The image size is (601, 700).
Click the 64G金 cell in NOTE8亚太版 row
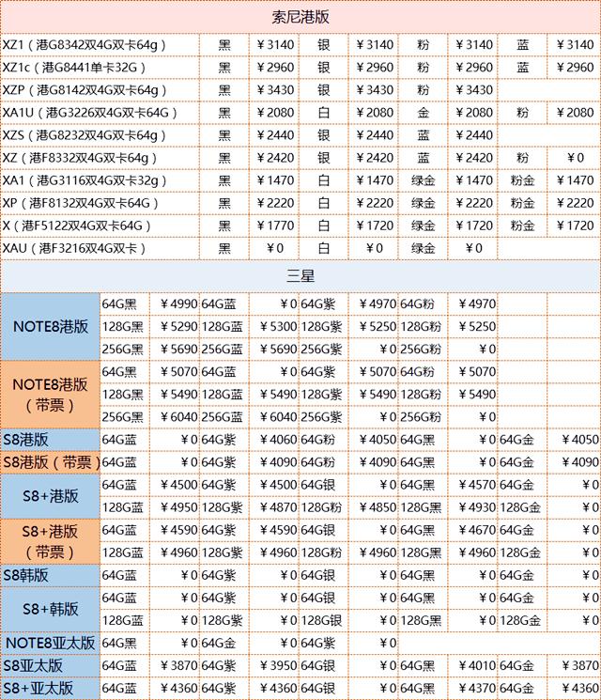tap(224, 644)
